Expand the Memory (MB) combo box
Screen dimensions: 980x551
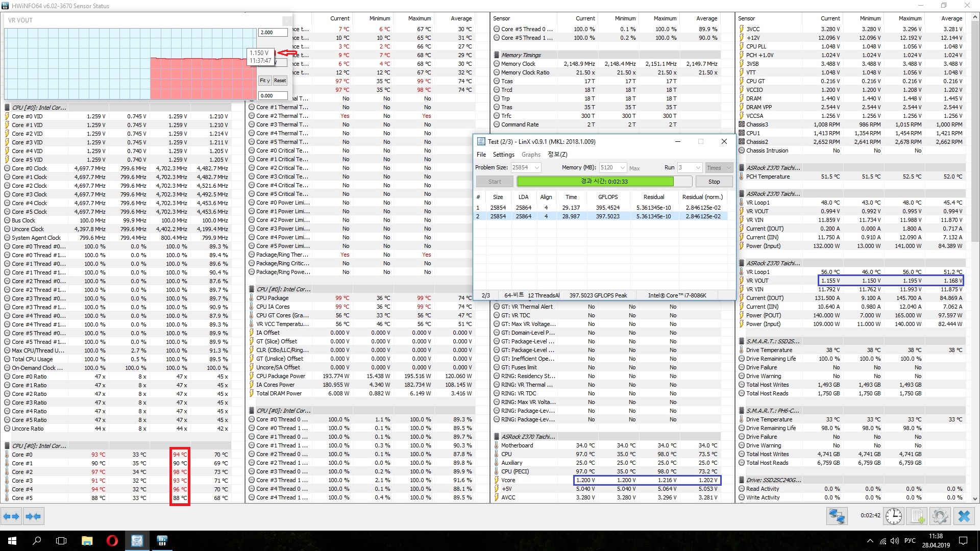click(x=622, y=167)
